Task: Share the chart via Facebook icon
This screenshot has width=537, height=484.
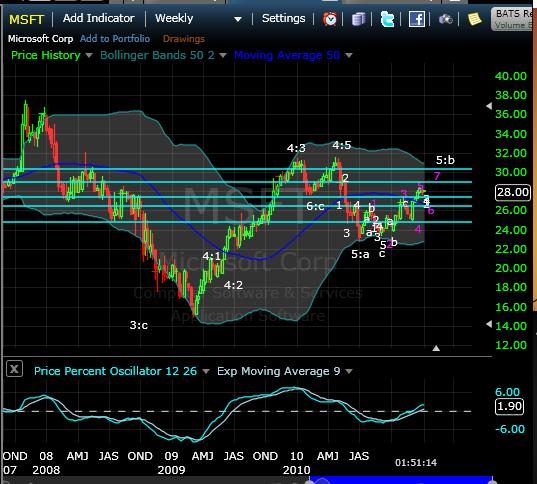Action: pos(416,19)
